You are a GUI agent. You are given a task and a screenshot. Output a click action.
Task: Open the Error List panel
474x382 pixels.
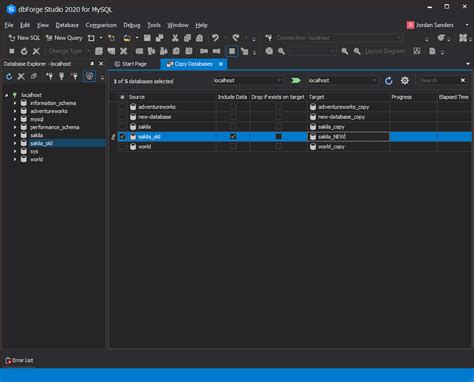click(19, 360)
